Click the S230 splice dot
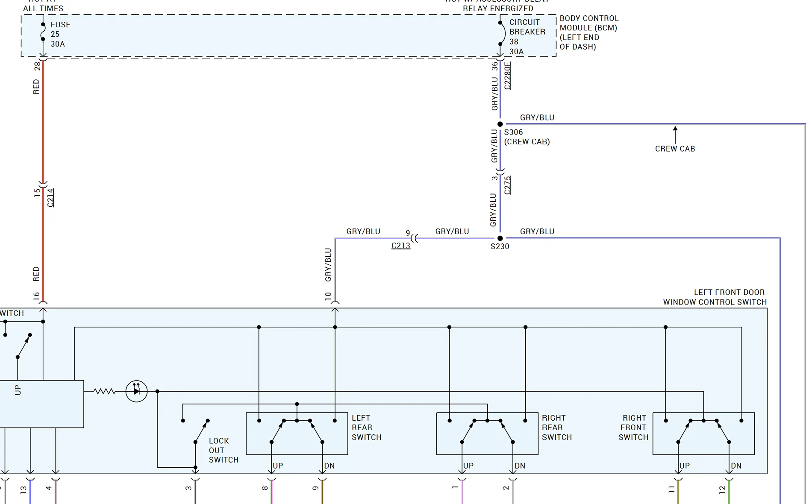812x504 pixels. click(500, 238)
